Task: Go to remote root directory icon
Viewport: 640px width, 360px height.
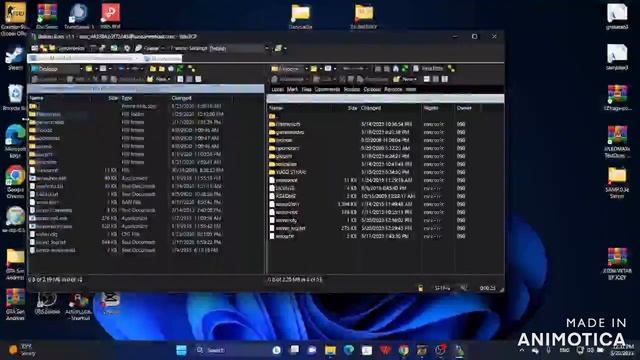Action: (x=387, y=69)
